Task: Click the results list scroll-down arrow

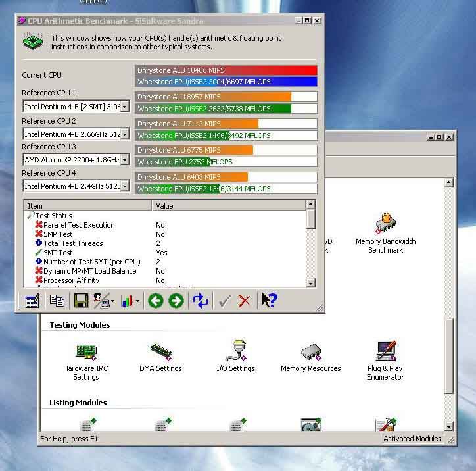Action: coord(310,284)
